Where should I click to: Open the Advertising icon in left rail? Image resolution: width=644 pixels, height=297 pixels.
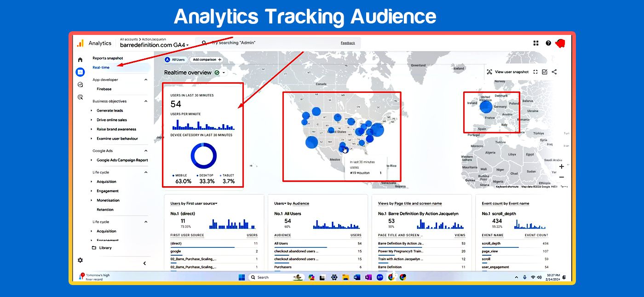(80, 97)
